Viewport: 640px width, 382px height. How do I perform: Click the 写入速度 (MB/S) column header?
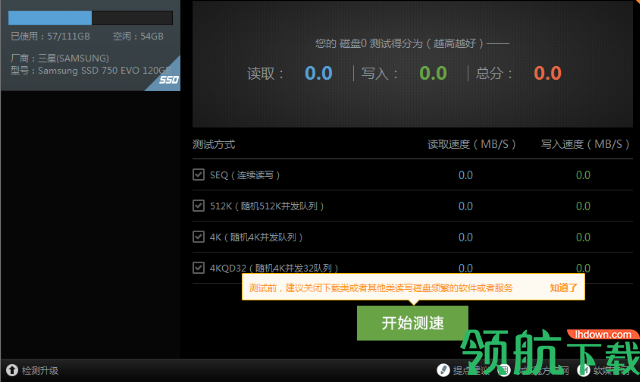click(585, 144)
